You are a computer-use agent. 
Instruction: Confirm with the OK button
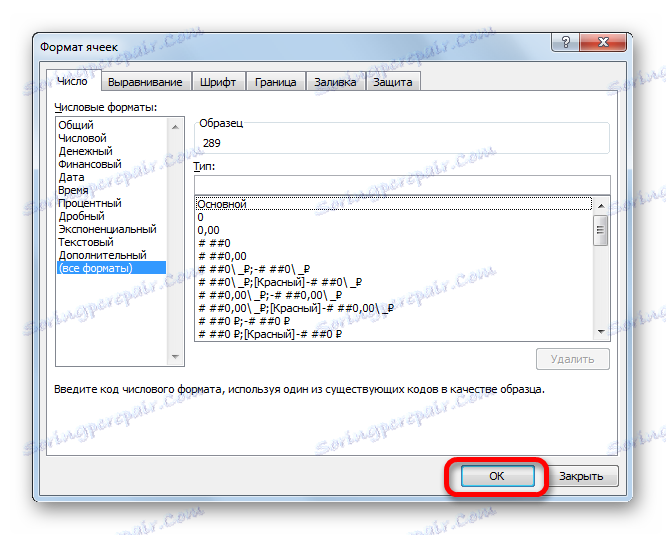(x=497, y=476)
